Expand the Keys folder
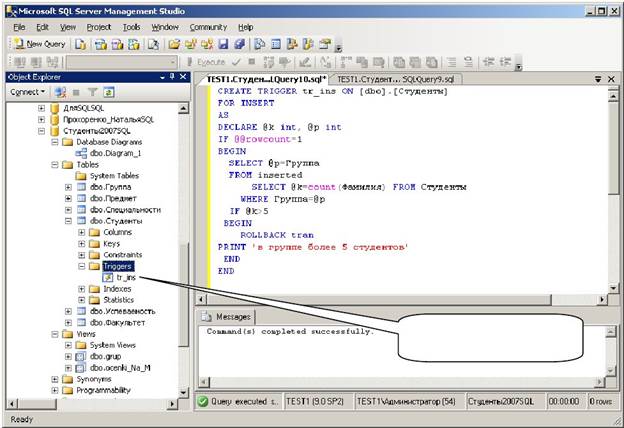The width and height of the screenshot is (624, 428). point(82,244)
